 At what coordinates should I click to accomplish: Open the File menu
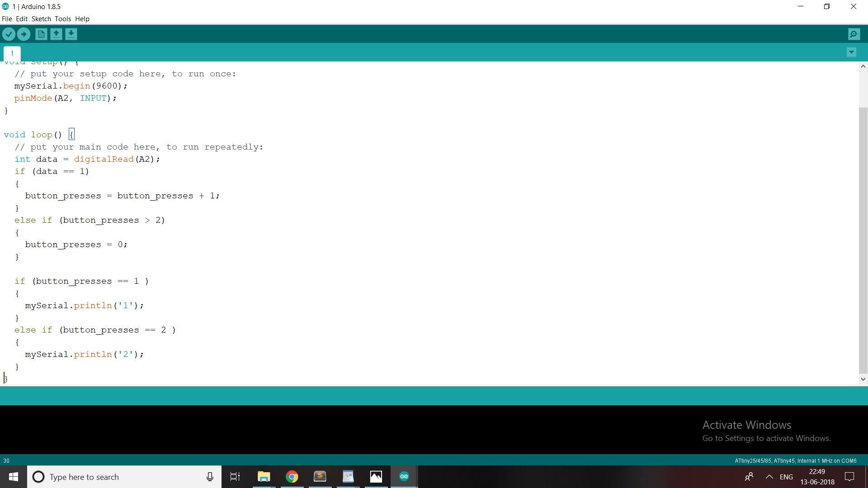tap(7, 19)
